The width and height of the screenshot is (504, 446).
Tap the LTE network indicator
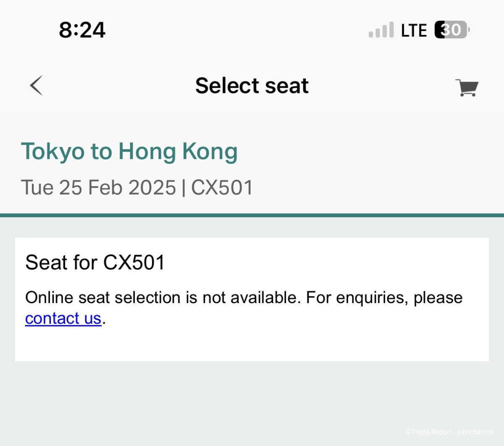(x=414, y=30)
